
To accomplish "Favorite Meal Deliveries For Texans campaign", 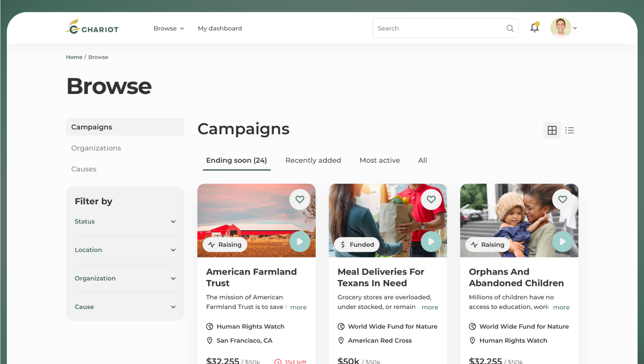I will coord(431,199).
